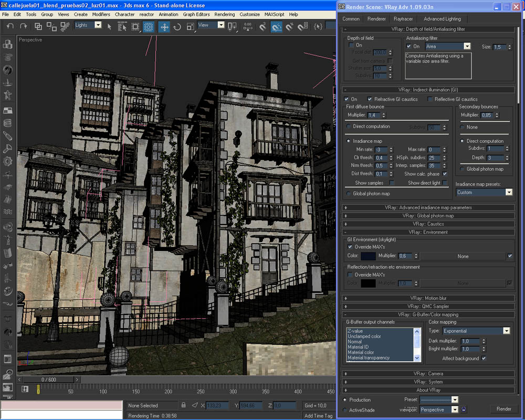Click the Redo arrow in the main toolbar

pos(24,26)
